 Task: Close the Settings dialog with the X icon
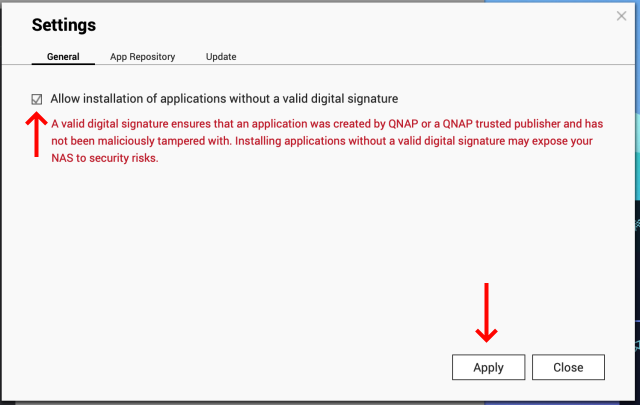(x=621, y=16)
